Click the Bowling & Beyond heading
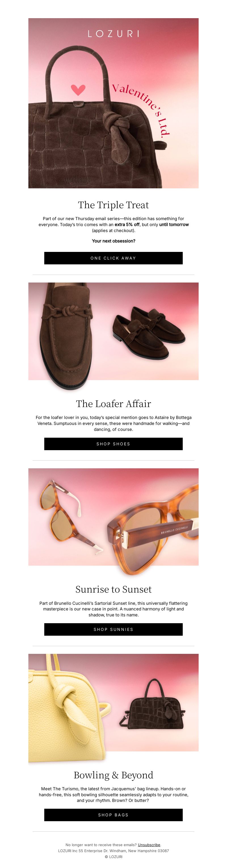227x868 pixels. [x=113, y=775]
